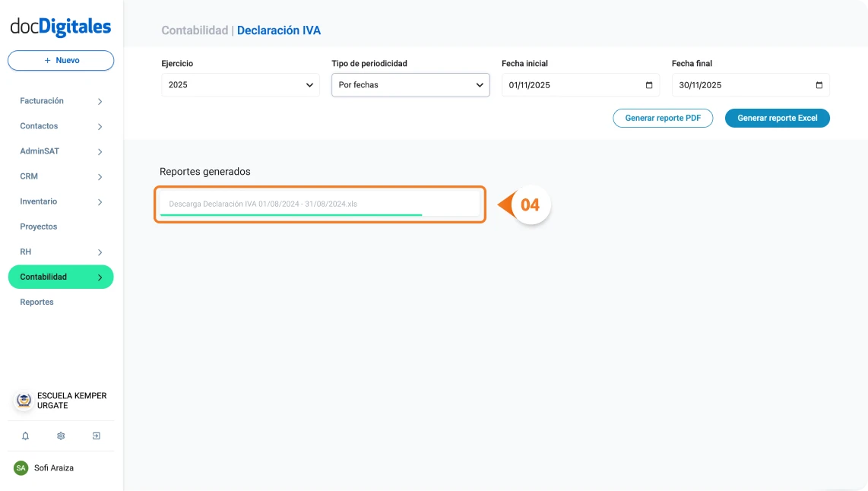
Task: Click the docDigitales logo
Action: tap(60, 26)
